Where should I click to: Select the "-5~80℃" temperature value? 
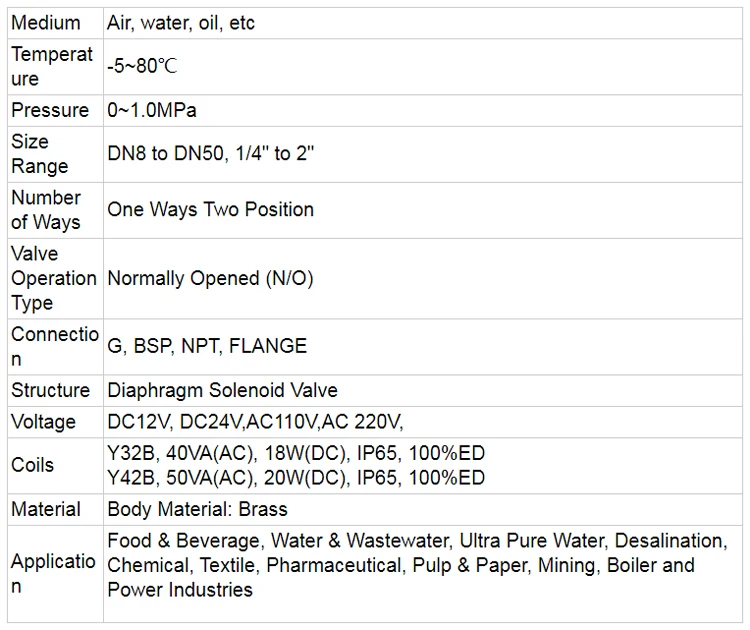coord(142,67)
